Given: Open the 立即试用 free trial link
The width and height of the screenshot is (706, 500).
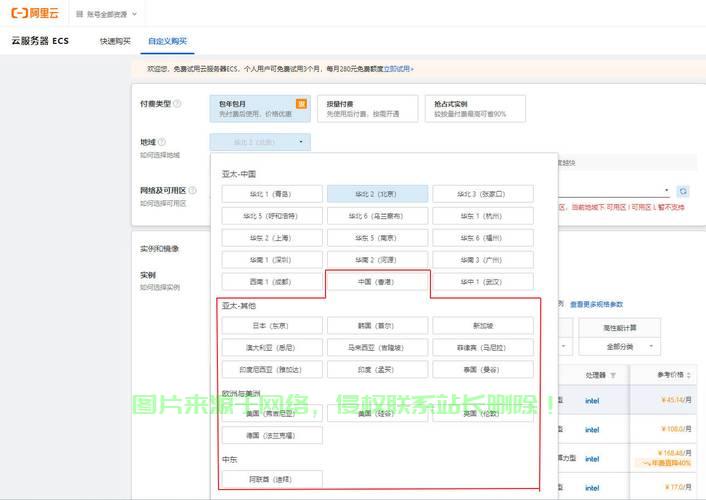Looking at the screenshot, I should [x=398, y=69].
